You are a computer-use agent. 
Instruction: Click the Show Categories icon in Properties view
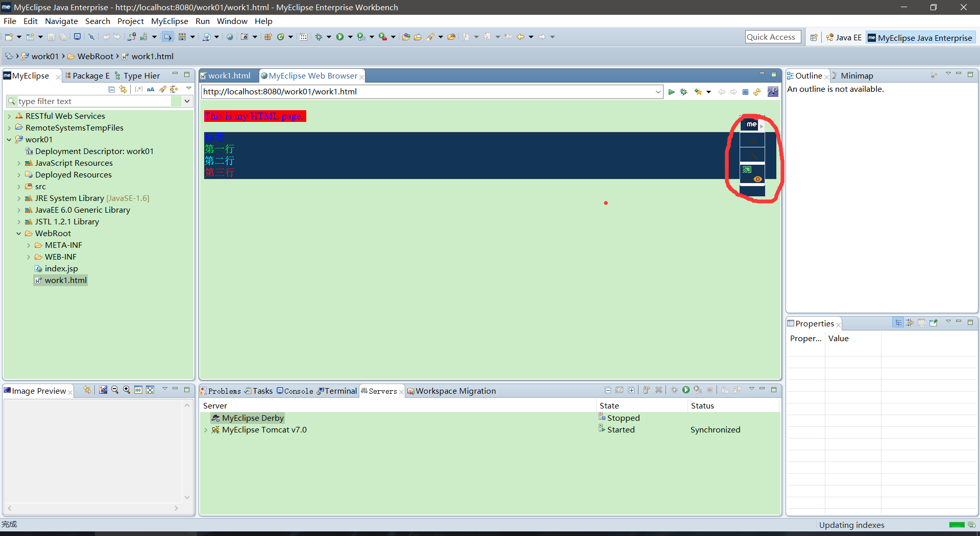click(x=898, y=323)
